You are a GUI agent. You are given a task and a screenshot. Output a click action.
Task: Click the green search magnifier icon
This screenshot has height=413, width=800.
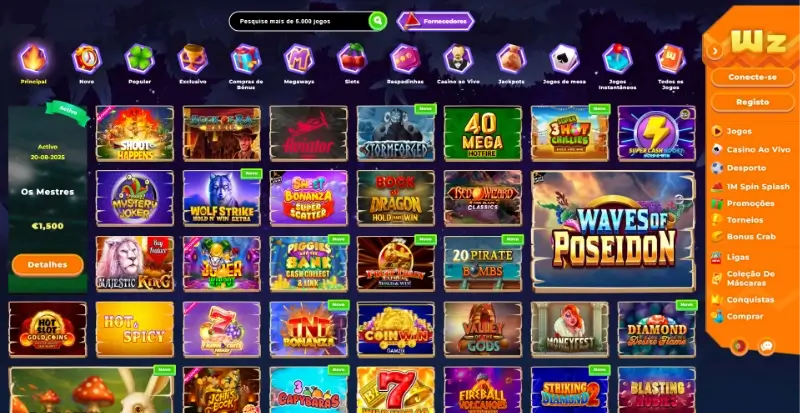coord(378,21)
